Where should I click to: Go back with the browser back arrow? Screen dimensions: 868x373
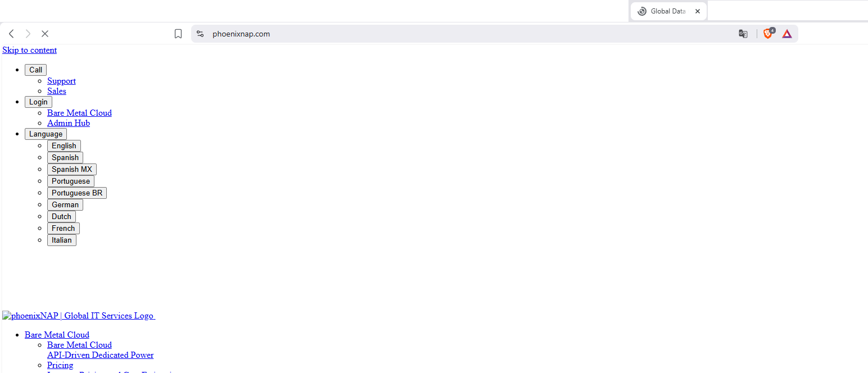[11, 34]
